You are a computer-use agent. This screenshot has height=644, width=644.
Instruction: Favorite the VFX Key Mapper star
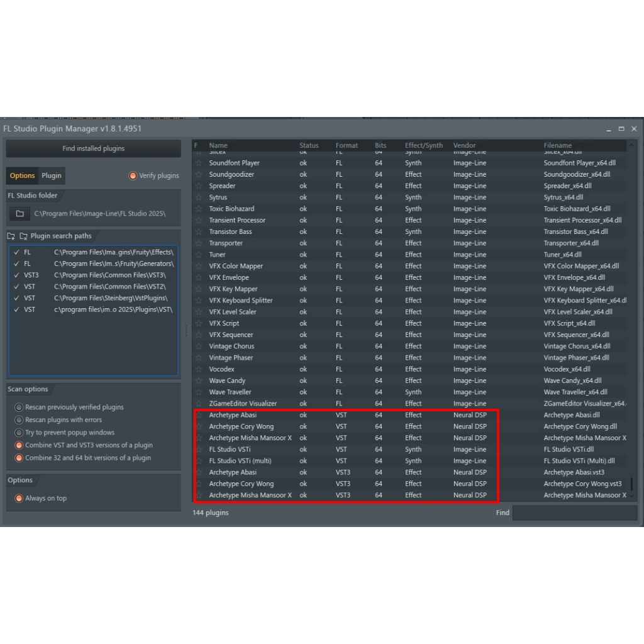[199, 289]
